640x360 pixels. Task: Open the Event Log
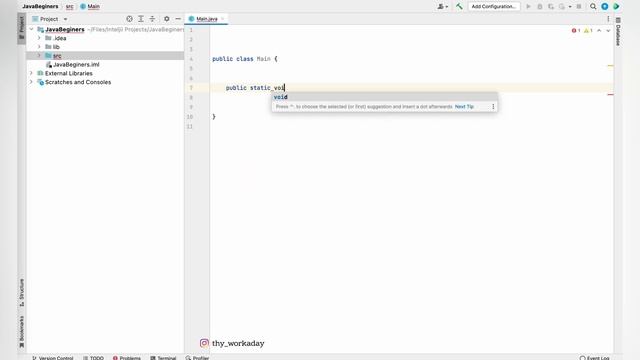point(595,358)
